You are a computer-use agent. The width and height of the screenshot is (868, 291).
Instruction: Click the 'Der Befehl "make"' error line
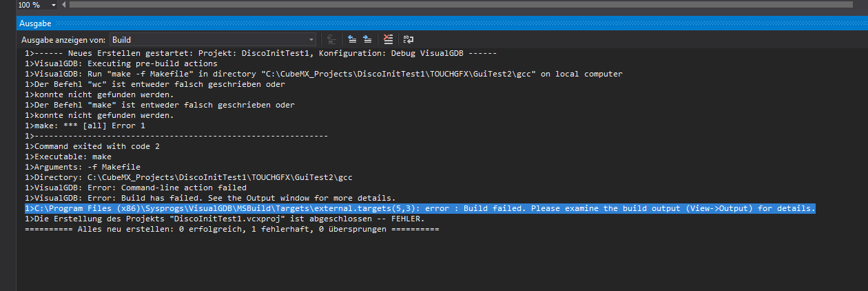point(160,105)
